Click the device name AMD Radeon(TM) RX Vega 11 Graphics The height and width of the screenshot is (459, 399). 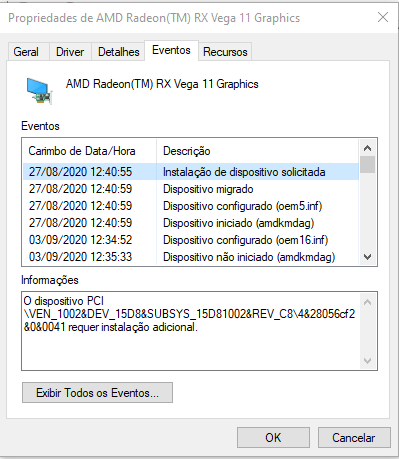pyautogui.click(x=162, y=84)
